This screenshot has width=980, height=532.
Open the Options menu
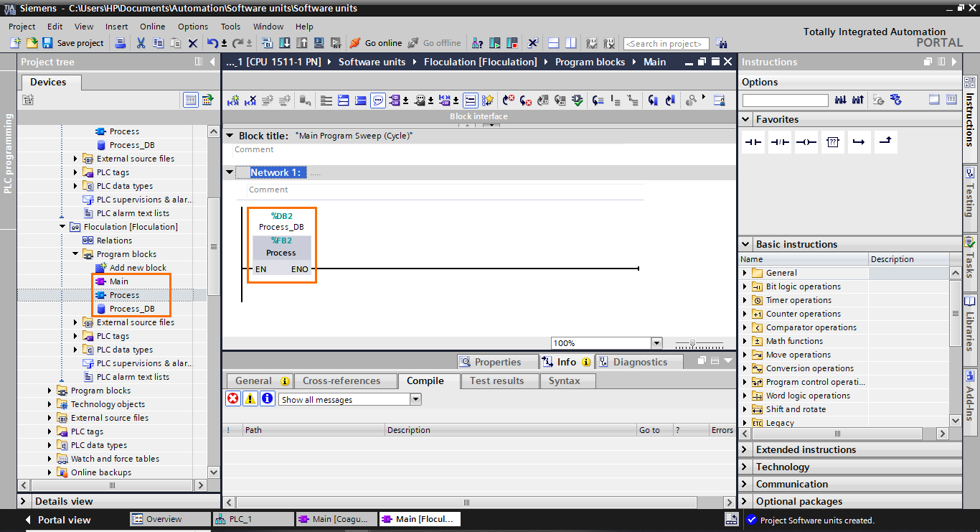192,26
